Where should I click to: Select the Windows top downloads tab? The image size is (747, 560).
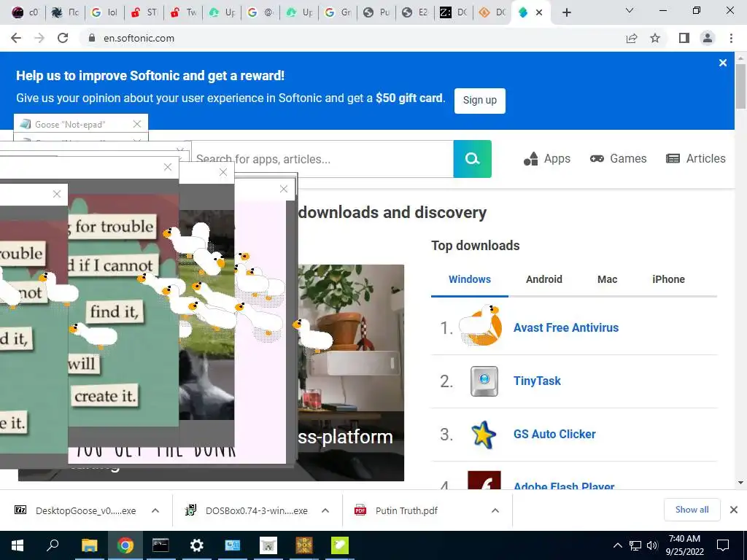tap(470, 279)
